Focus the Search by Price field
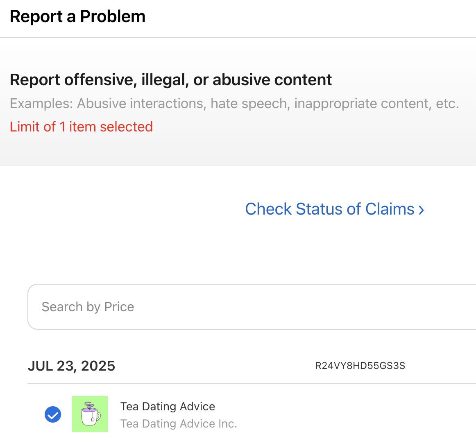476x448 pixels. [252, 307]
